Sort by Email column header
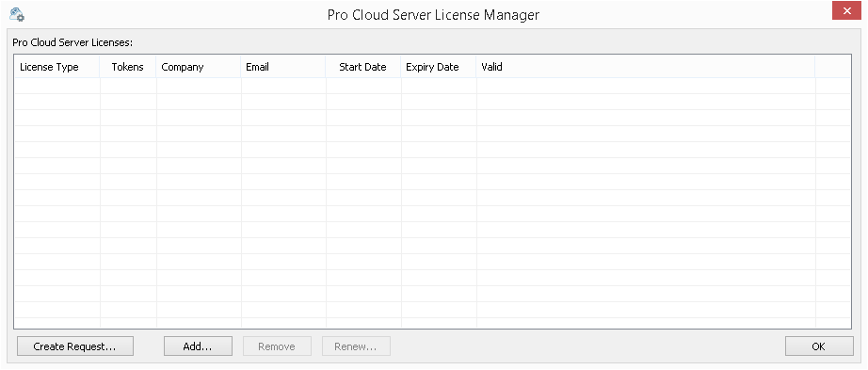The image size is (868, 370). point(283,67)
